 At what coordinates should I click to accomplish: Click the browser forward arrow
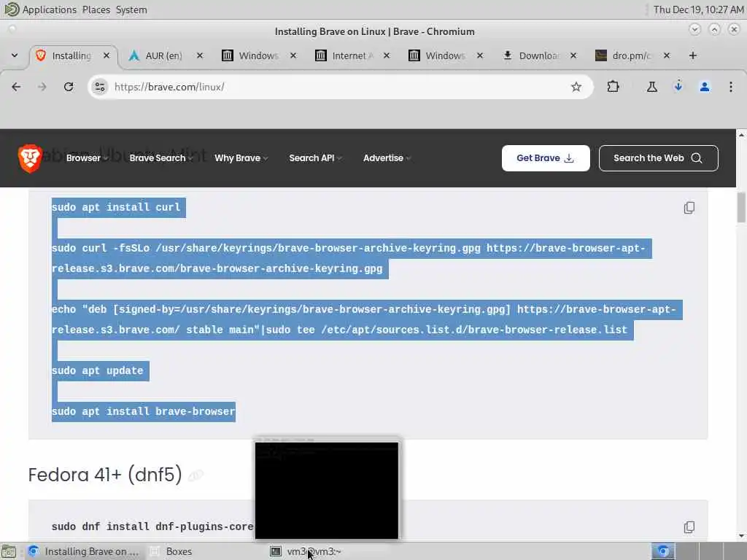pos(42,87)
